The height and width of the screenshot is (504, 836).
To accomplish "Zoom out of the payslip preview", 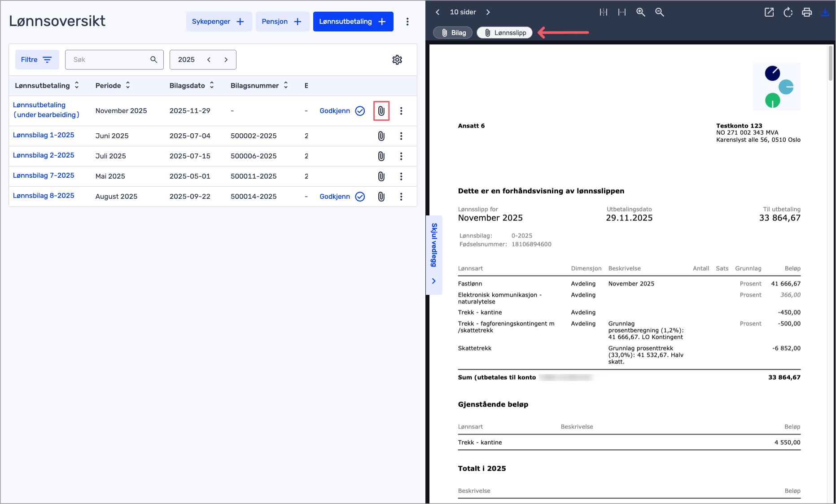I will [x=659, y=12].
